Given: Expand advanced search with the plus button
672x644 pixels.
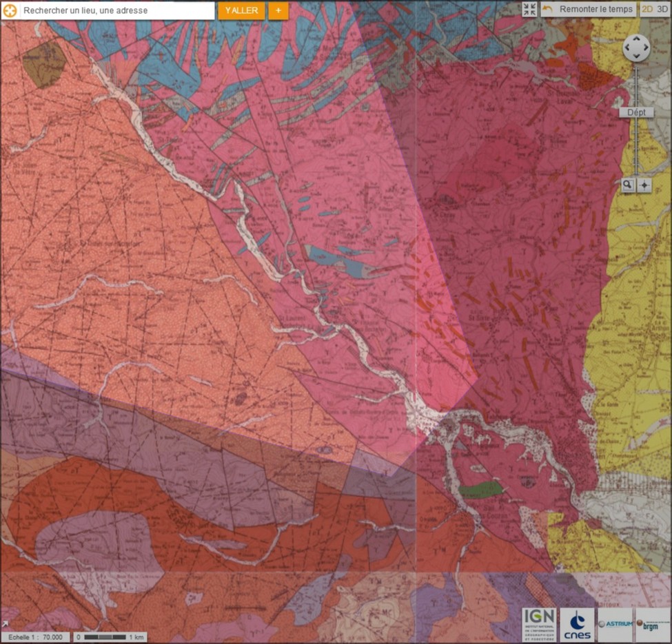Looking at the screenshot, I should click(x=278, y=10).
